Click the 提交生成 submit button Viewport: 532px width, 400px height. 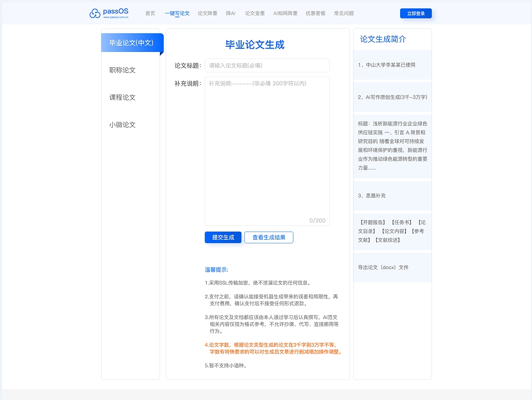pos(223,237)
